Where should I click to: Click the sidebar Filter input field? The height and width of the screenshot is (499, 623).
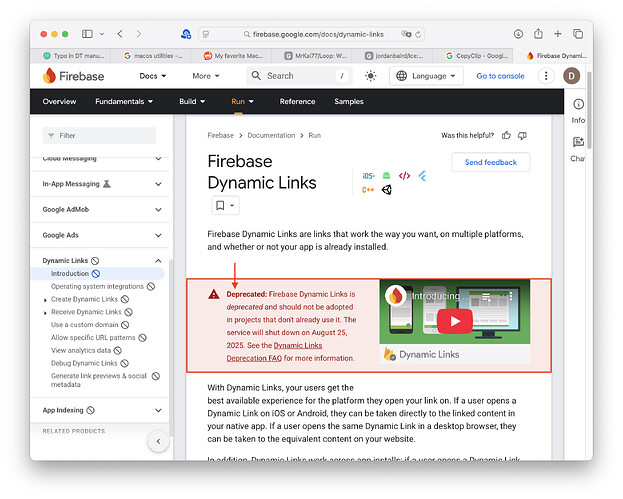click(x=99, y=135)
